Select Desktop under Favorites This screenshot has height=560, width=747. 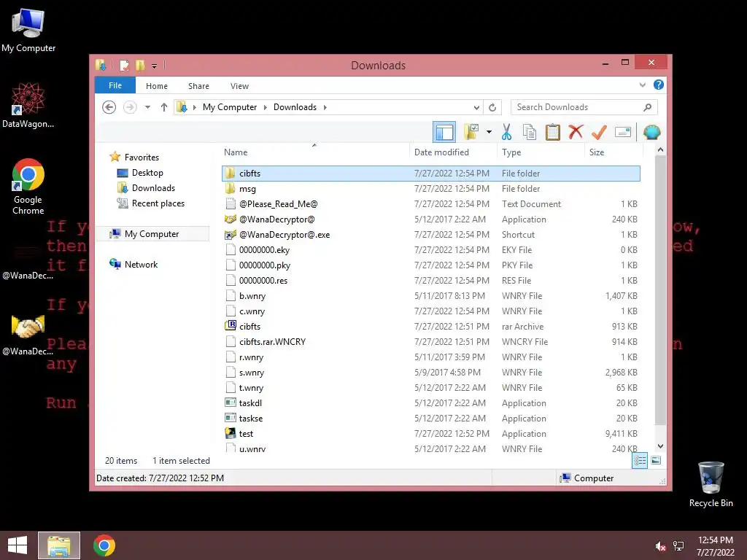[147, 172]
